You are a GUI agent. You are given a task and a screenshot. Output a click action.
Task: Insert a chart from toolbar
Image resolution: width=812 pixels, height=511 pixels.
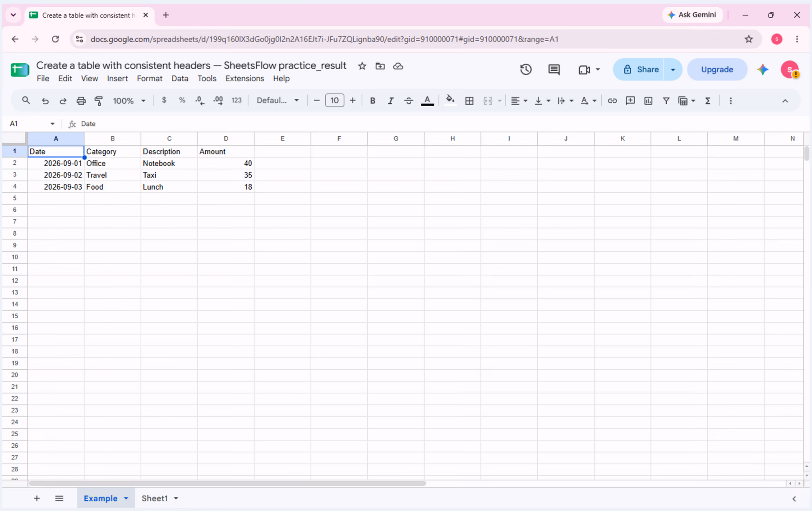tap(648, 101)
